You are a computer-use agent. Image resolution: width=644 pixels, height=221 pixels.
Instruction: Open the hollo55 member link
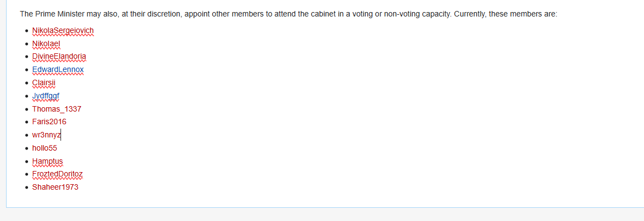coord(45,148)
